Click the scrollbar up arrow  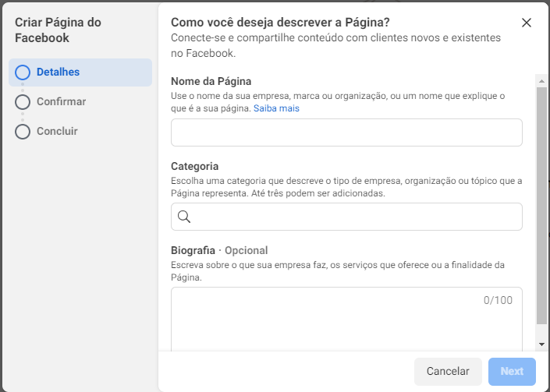[x=541, y=81]
